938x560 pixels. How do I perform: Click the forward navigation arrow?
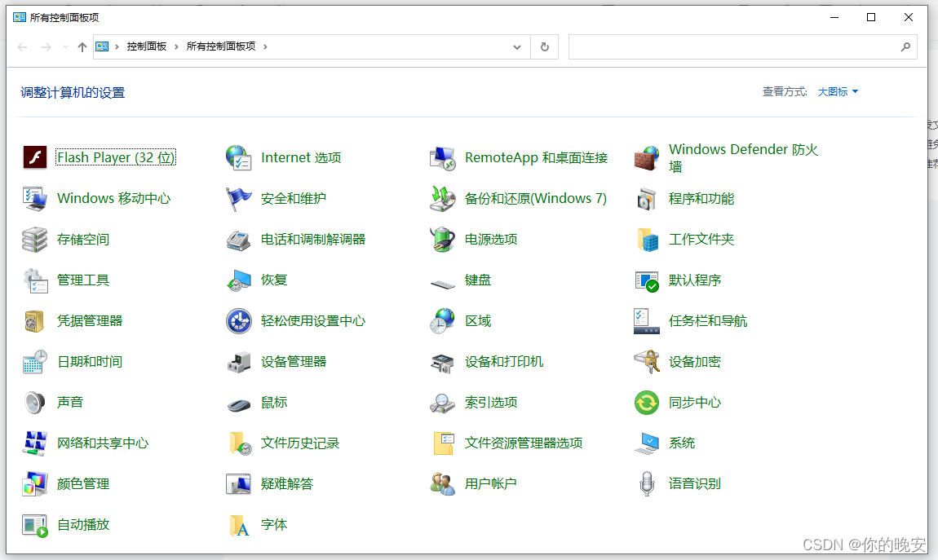click(46, 46)
